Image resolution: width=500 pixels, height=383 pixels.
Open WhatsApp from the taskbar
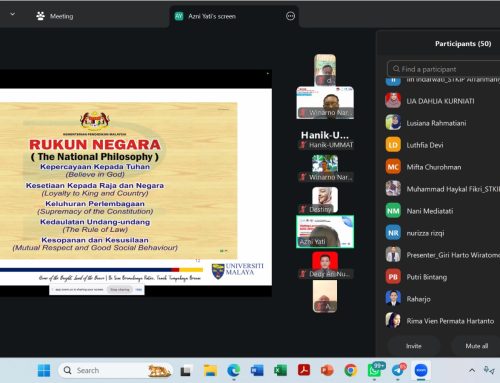tap(375, 370)
